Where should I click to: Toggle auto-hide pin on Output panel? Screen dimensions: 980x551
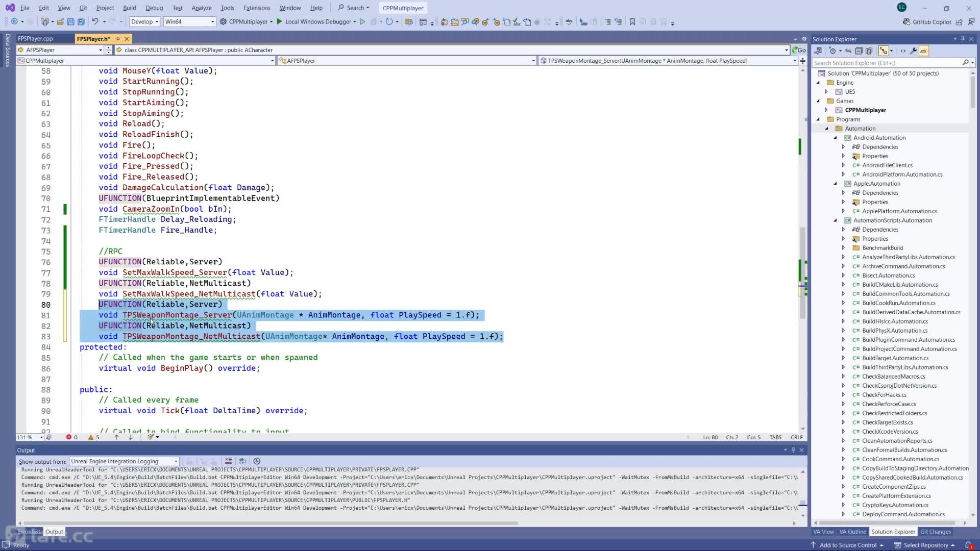793,450
